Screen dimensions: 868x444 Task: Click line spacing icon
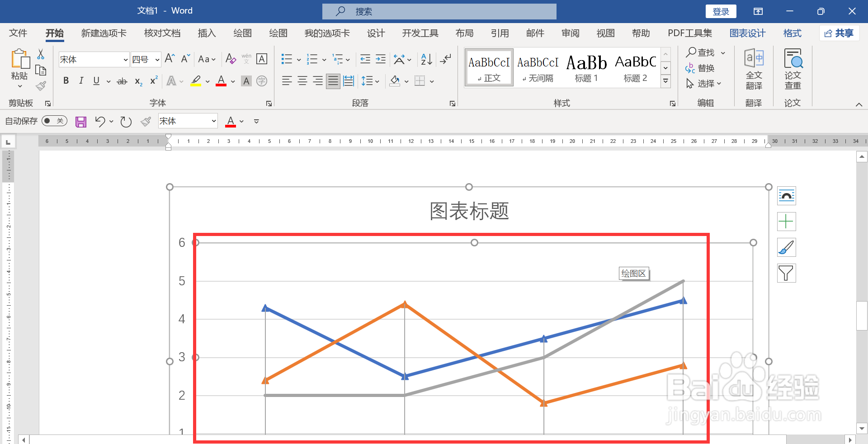367,81
